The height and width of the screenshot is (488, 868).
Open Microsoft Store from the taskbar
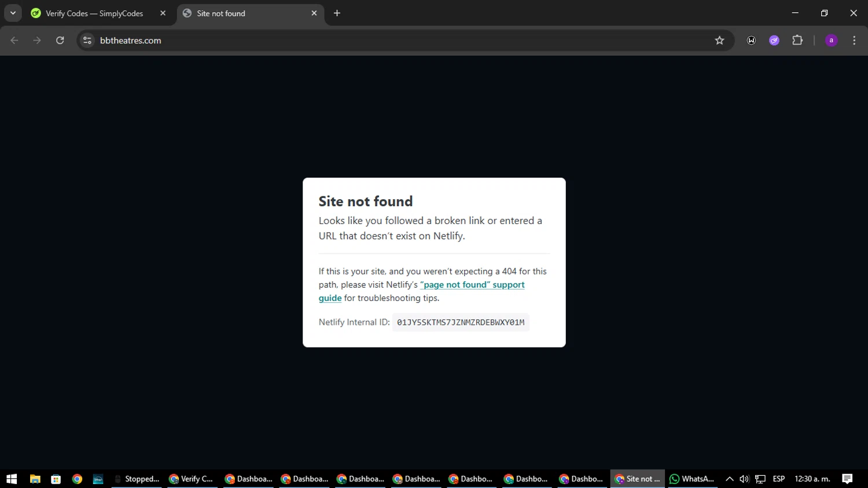pyautogui.click(x=56, y=479)
